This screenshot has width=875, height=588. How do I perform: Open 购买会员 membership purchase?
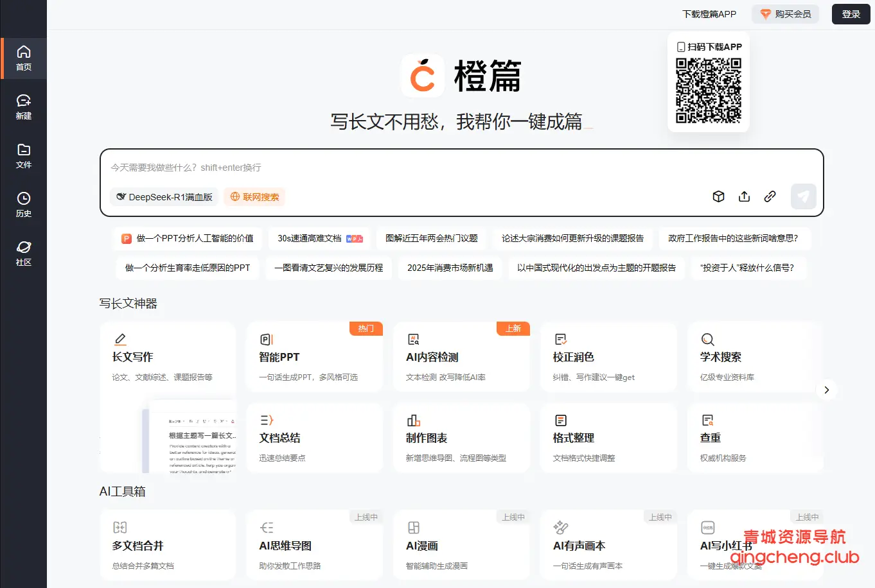point(785,13)
